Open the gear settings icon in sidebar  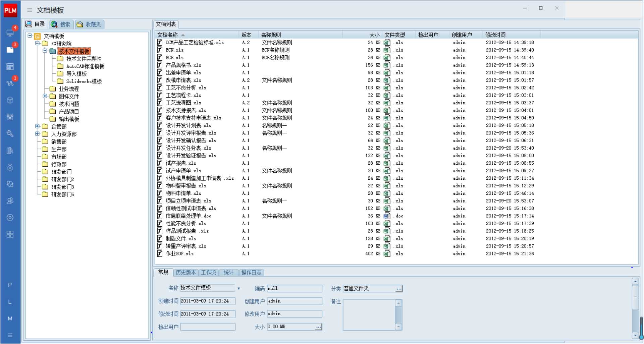tap(10, 217)
